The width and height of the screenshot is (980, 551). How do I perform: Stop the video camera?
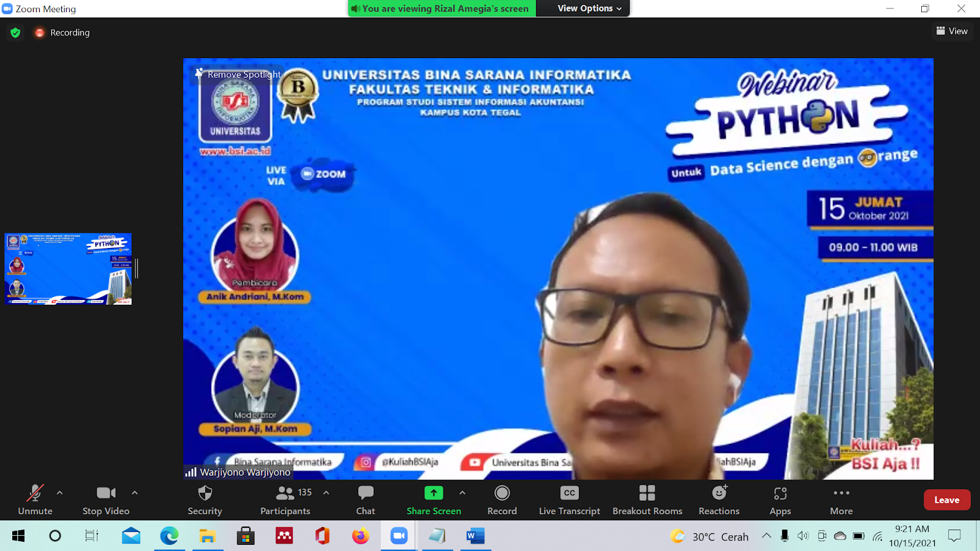[106, 500]
